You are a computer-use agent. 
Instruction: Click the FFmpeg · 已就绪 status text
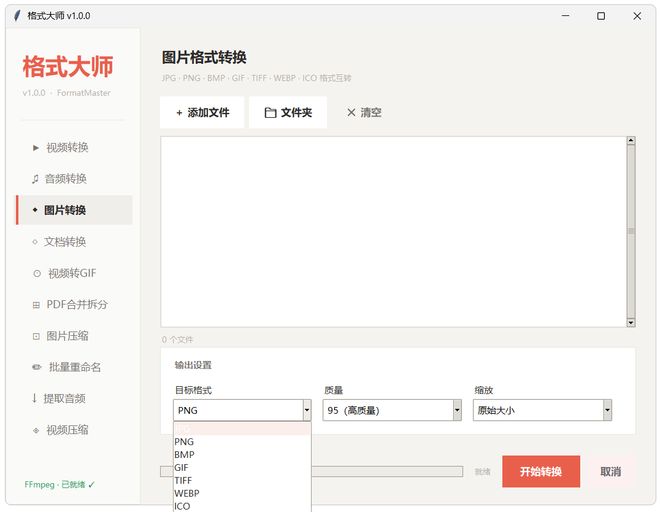[x=59, y=485]
